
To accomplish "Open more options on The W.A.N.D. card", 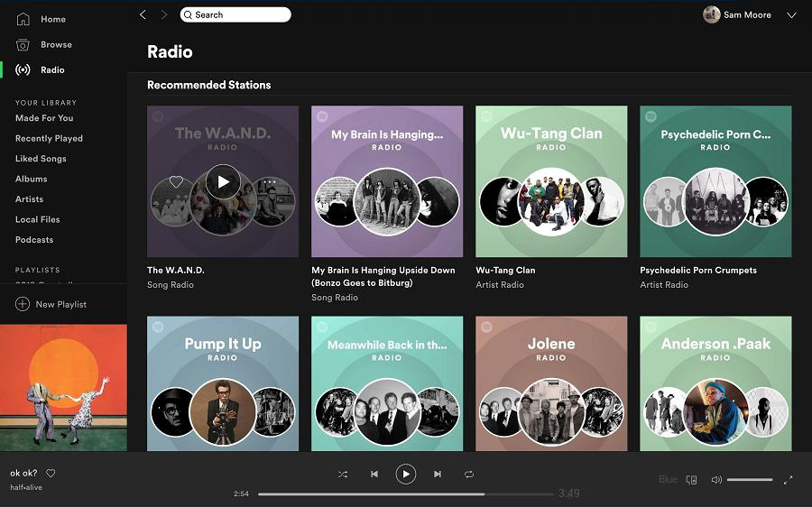I will pyautogui.click(x=269, y=182).
